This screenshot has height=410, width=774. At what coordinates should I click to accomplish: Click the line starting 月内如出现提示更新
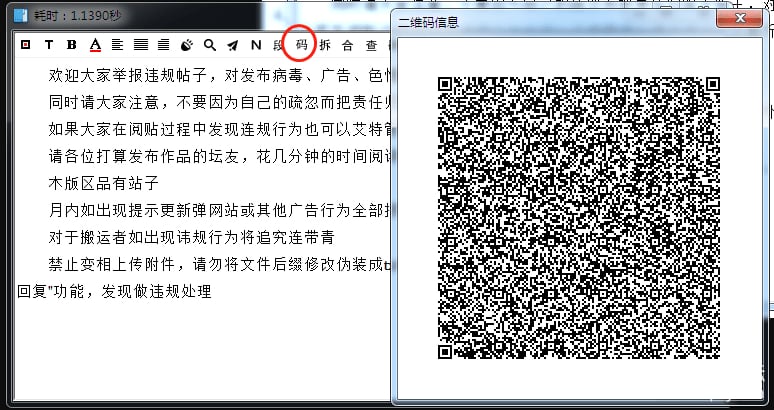[x=220, y=211]
